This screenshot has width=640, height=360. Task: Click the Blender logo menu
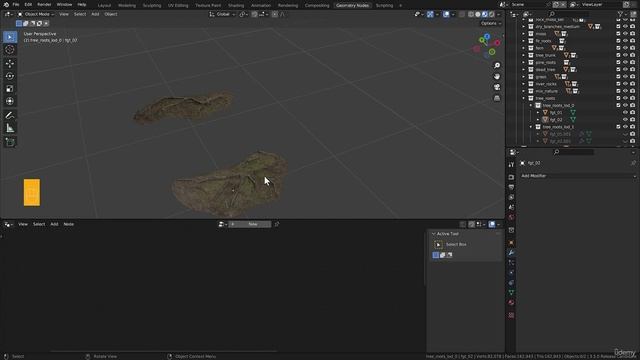tap(6, 4)
